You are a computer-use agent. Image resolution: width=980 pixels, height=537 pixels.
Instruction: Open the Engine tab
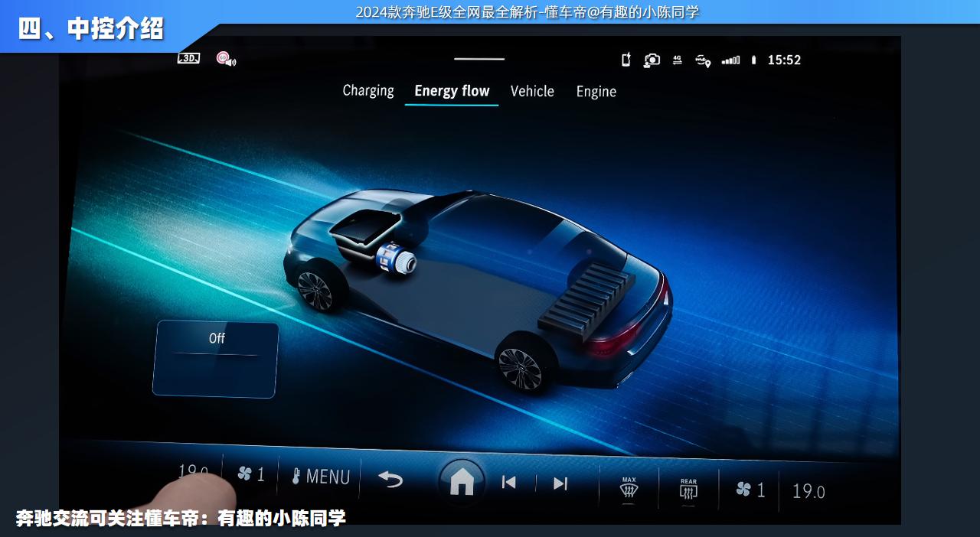pos(596,92)
